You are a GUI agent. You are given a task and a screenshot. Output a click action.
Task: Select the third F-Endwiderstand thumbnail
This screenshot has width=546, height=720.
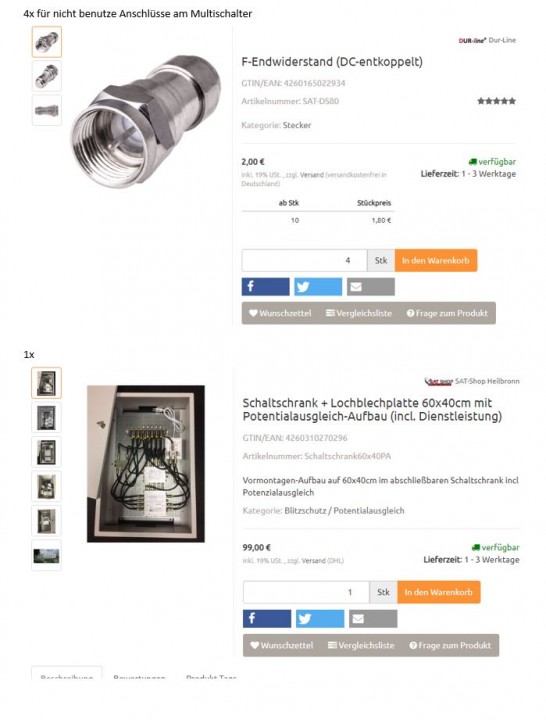point(47,110)
